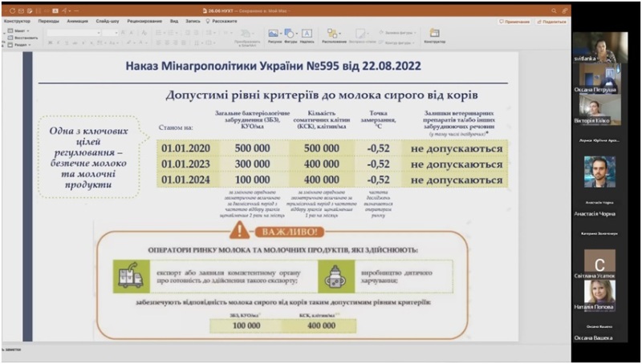Open the Переходы tab
The image size is (642, 364).
point(49,21)
